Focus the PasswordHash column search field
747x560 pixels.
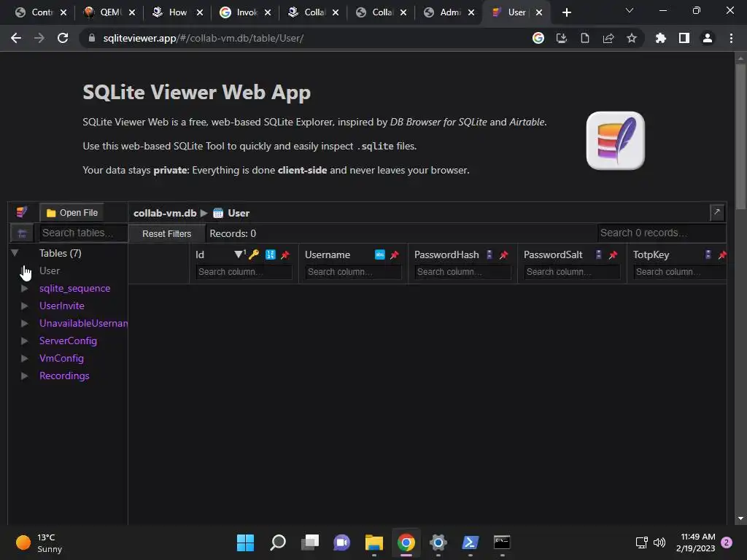[462, 272]
